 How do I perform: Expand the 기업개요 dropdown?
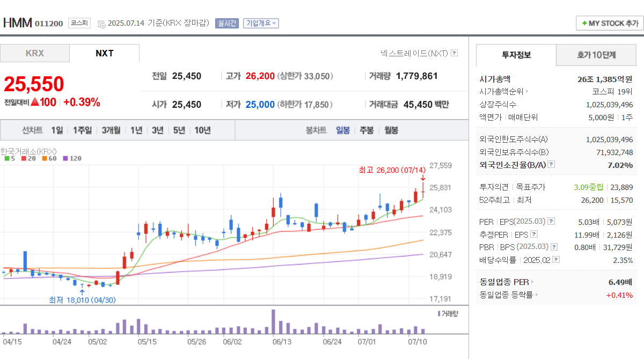(x=261, y=24)
